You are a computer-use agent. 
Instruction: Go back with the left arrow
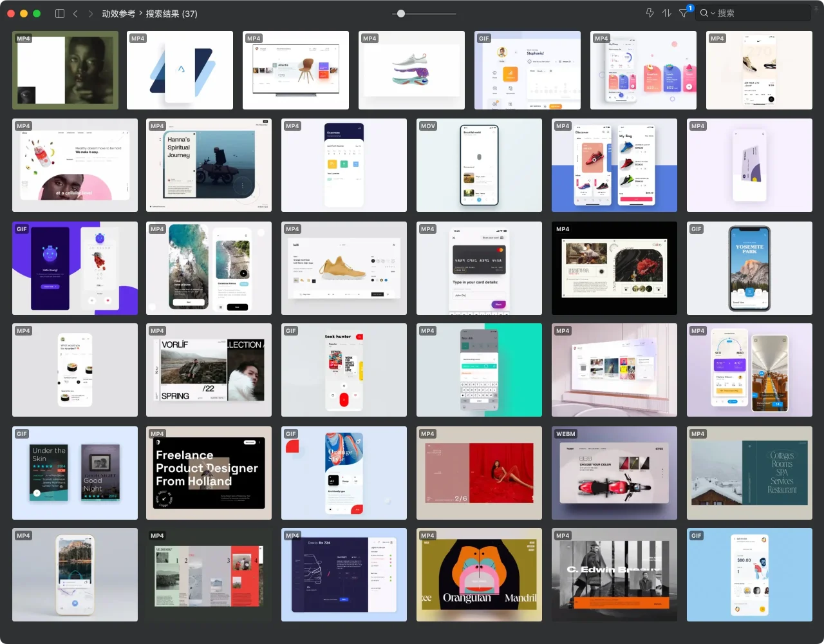(x=75, y=14)
